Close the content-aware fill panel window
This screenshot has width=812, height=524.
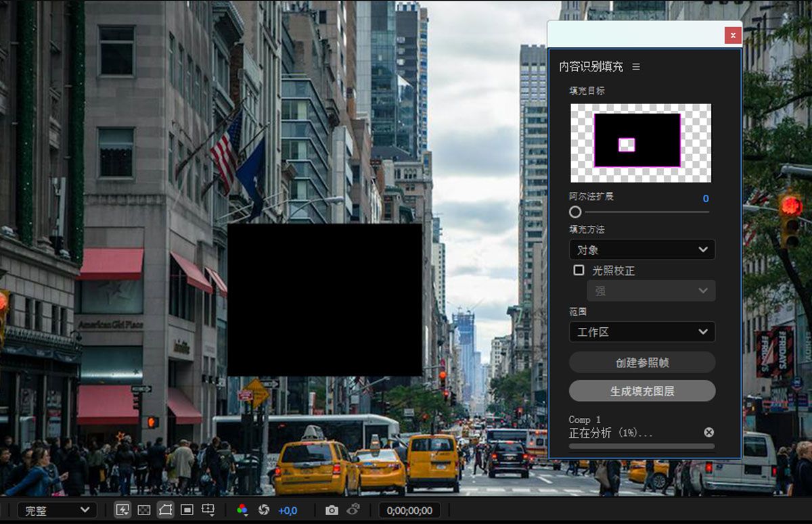733,35
